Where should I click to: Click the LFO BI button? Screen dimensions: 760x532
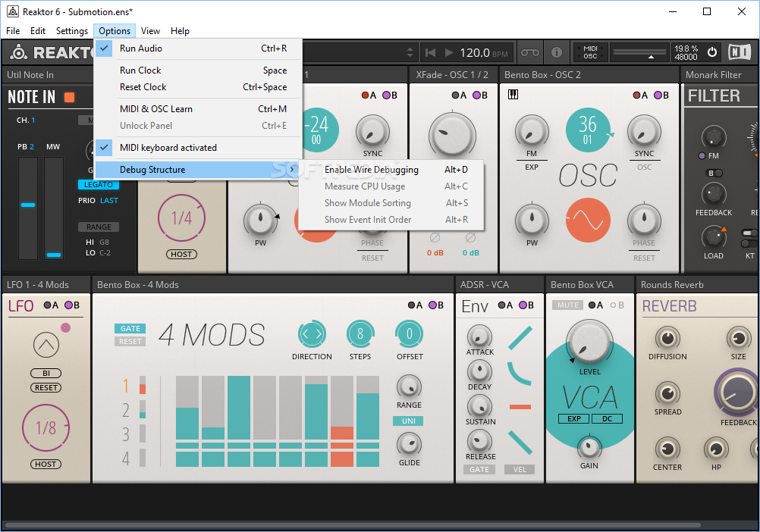(x=46, y=373)
